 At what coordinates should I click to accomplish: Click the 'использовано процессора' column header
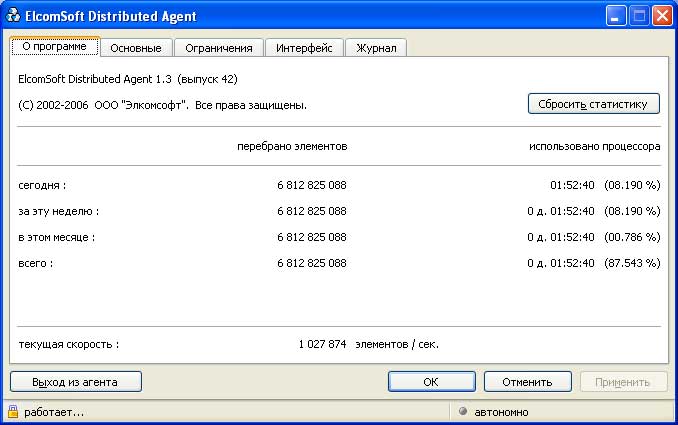[x=595, y=146]
